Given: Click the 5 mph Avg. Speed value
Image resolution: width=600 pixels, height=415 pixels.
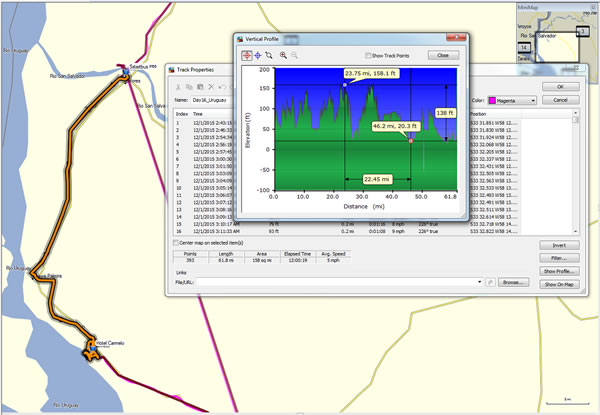Looking at the screenshot, I should click(333, 260).
